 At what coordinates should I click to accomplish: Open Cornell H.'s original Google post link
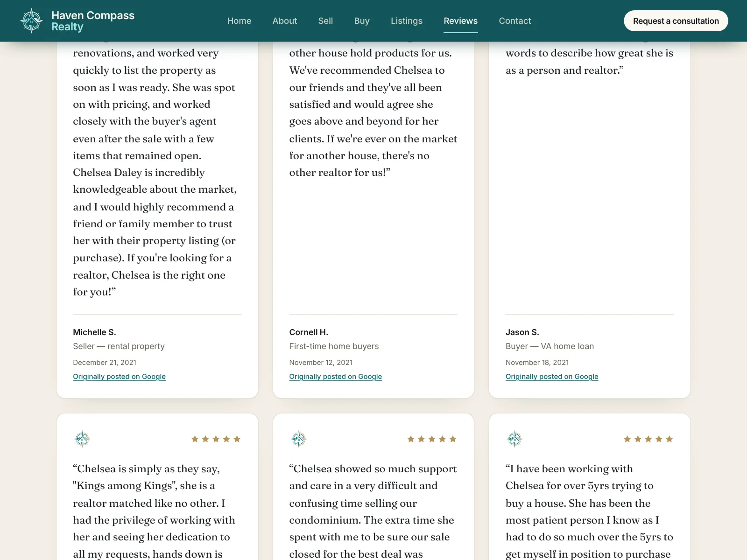coord(335,377)
